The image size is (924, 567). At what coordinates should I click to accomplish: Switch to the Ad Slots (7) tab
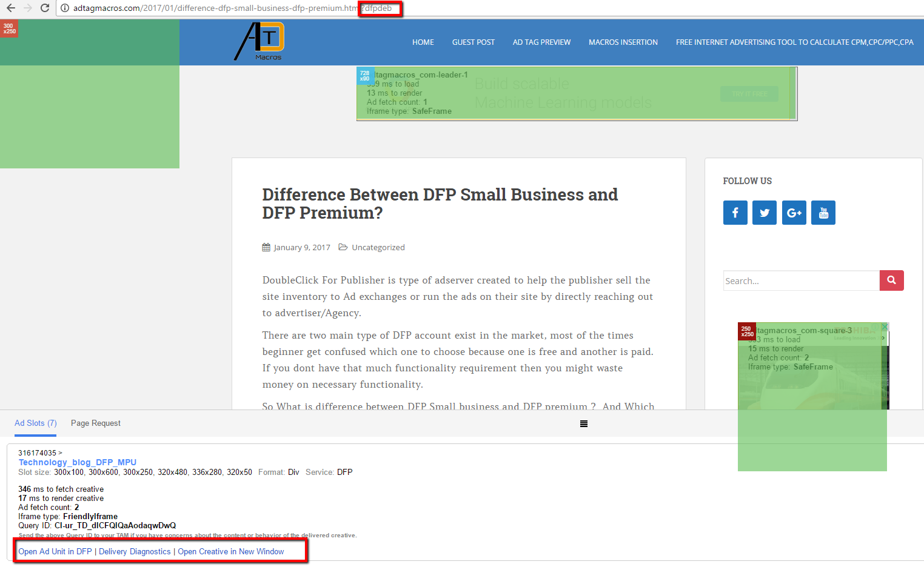click(36, 423)
